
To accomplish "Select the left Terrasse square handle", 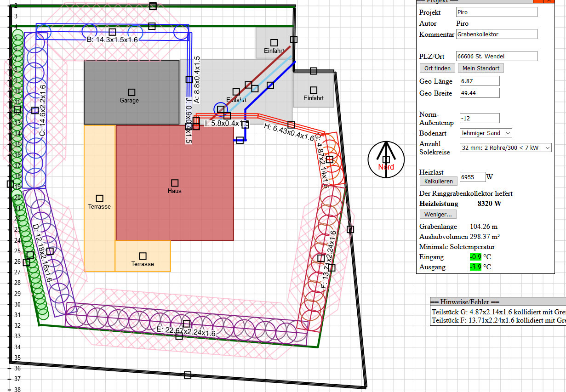I will point(99,199).
